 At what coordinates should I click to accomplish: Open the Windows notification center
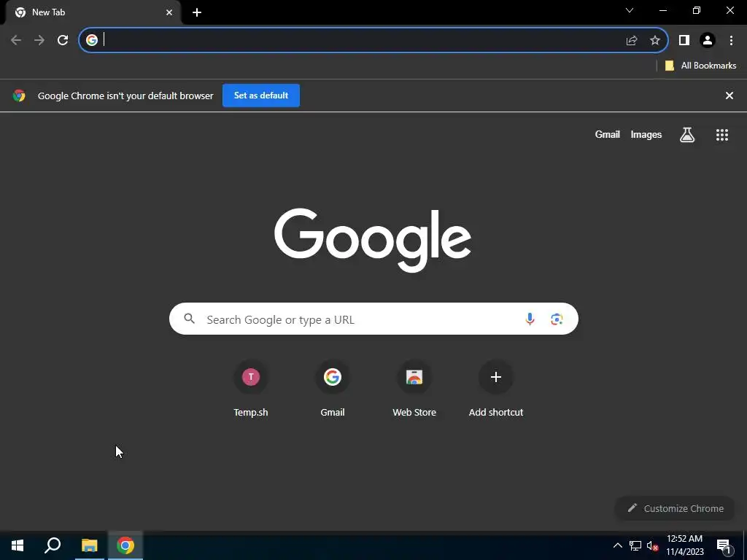(x=724, y=545)
